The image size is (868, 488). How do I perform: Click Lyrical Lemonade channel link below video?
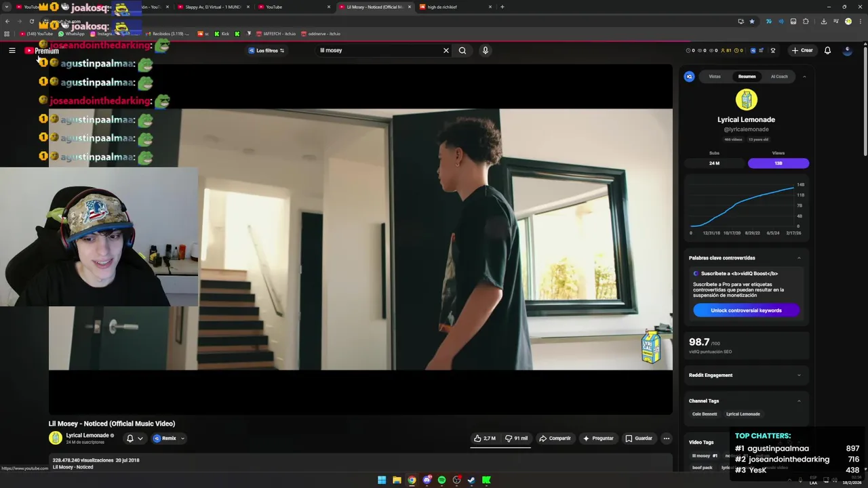[x=87, y=435]
